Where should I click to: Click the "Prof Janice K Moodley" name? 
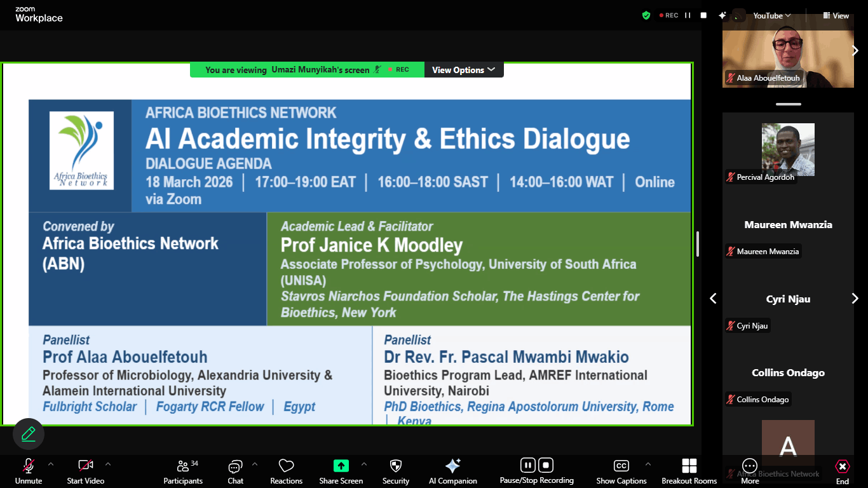click(x=372, y=245)
